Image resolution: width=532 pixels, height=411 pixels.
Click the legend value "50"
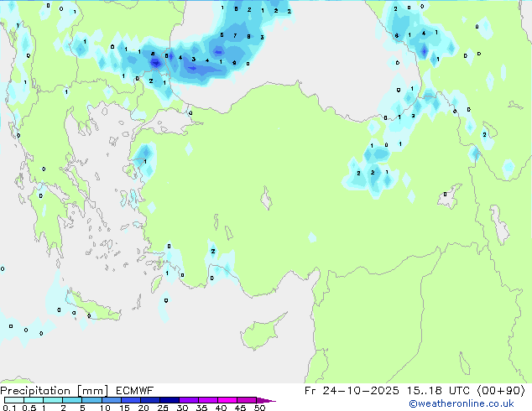(259, 408)
